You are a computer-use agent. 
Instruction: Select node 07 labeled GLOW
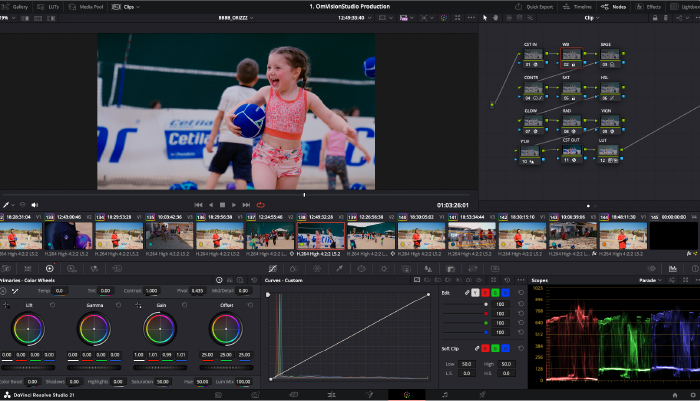click(533, 124)
